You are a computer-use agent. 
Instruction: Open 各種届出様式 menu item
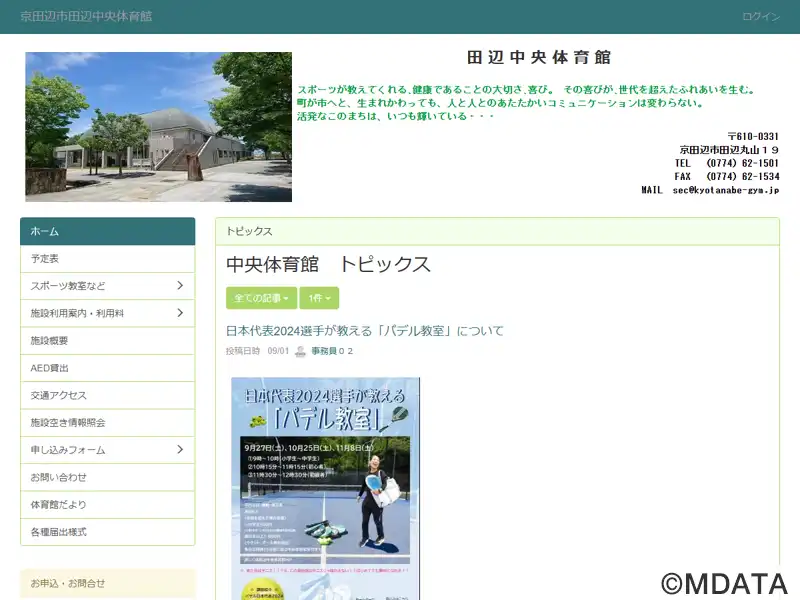point(107,532)
